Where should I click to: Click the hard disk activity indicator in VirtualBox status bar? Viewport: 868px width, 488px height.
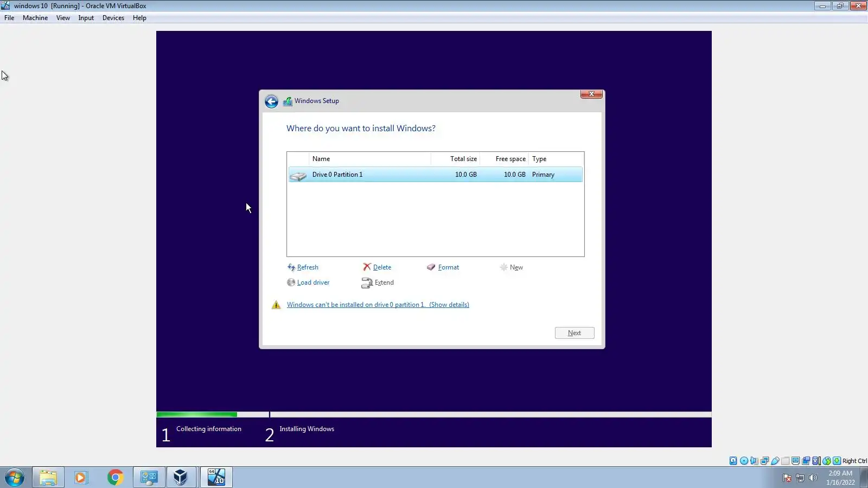click(x=733, y=461)
